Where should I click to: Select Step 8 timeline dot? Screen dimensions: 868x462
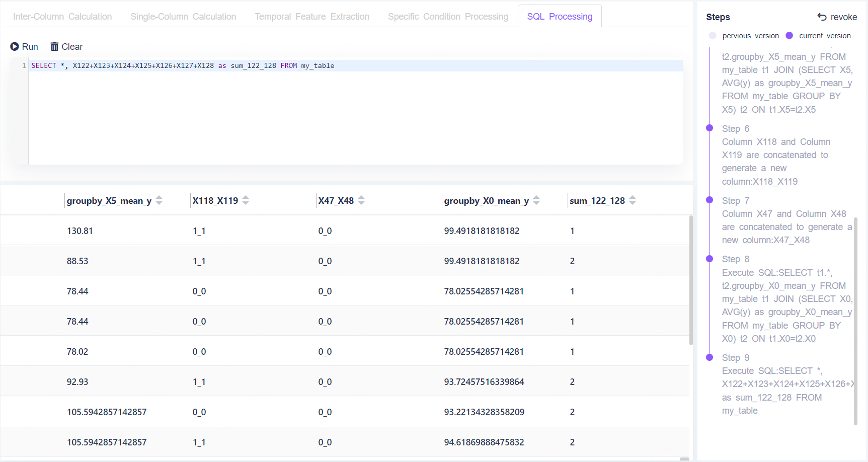click(709, 259)
